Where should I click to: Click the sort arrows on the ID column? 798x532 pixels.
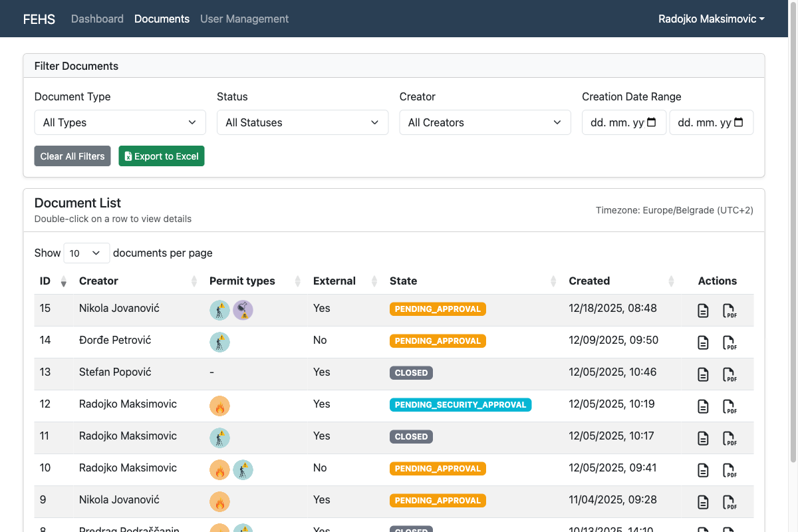point(63,281)
